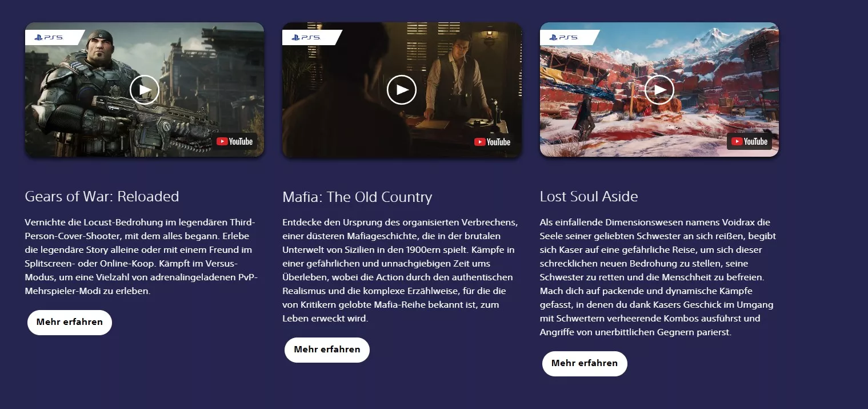Select the Lost Soul Aside title
Screen dimensions: 868x409
pos(589,197)
